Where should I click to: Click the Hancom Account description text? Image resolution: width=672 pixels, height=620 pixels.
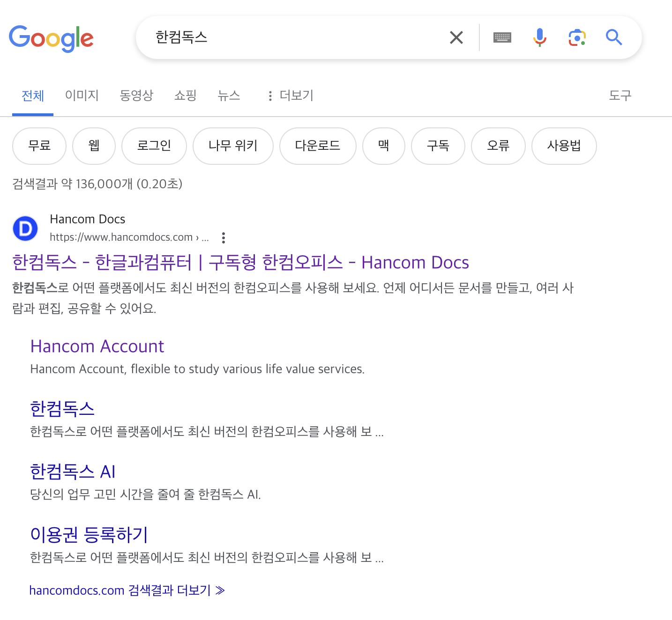[x=197, y=369]
